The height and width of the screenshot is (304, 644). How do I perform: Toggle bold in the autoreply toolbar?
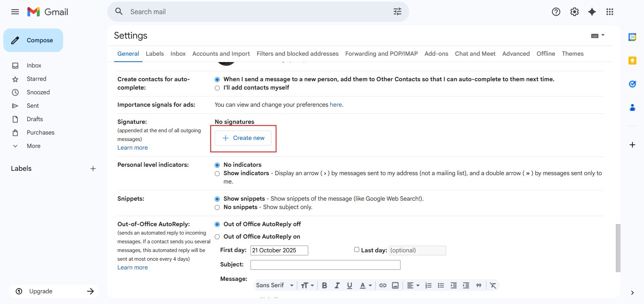[324, 286]
